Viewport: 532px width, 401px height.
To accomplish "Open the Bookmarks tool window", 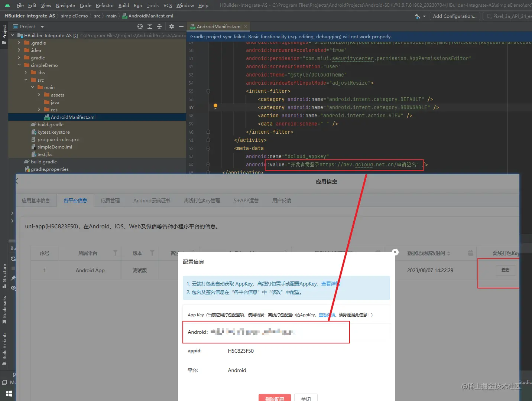I will [x=4, y=310].
